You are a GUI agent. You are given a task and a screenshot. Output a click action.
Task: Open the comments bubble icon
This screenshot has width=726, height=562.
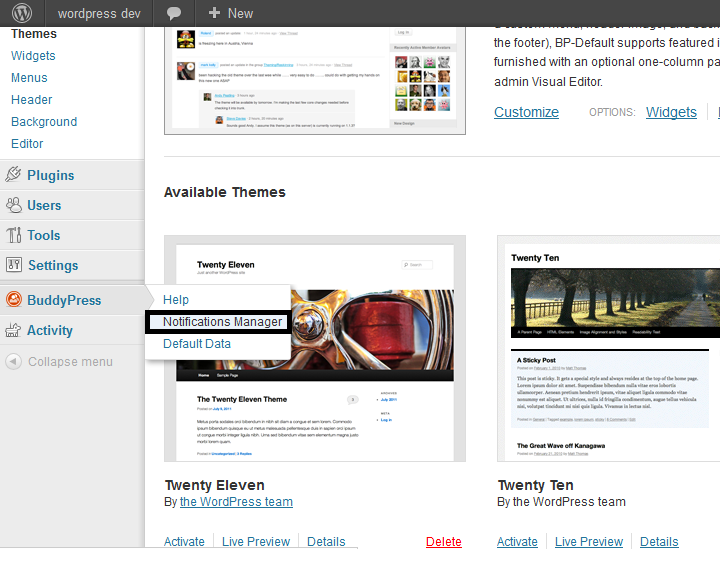coord(174,13)
